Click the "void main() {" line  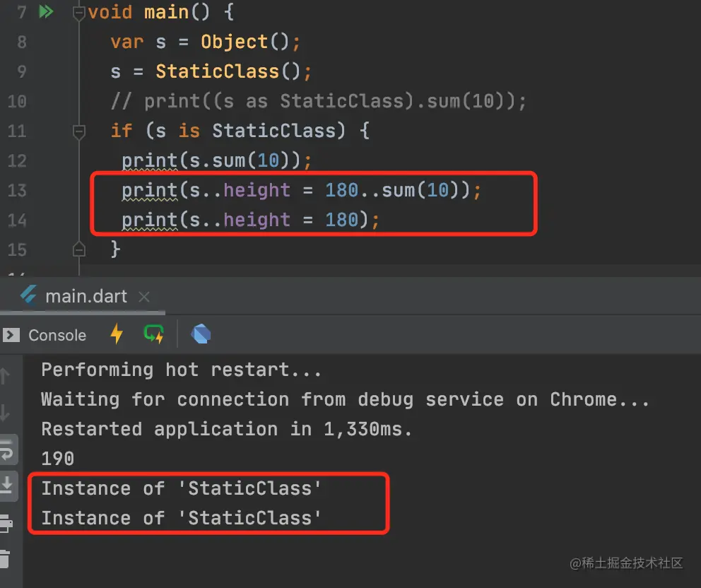pos(160,12)
